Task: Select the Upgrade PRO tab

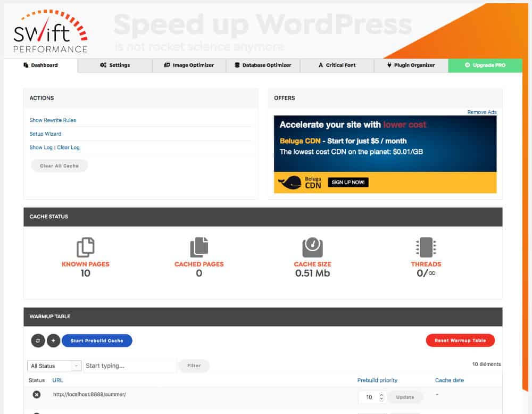Action: 485,65
